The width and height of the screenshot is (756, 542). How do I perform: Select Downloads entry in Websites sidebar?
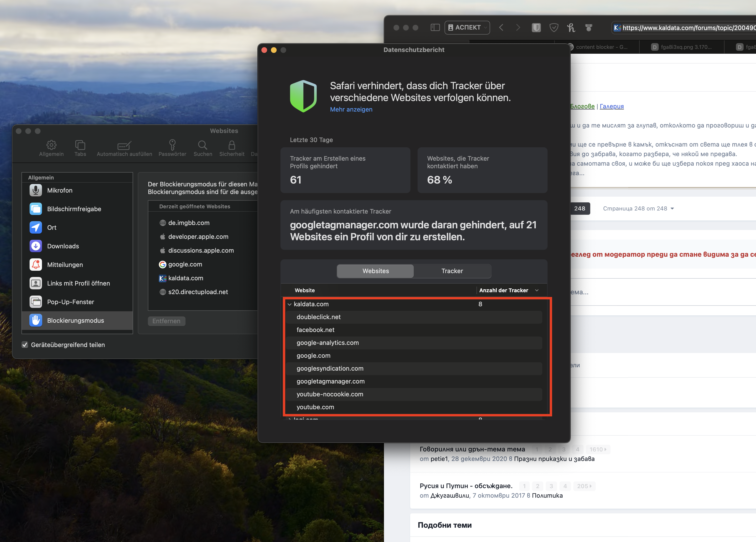point(77,246)
